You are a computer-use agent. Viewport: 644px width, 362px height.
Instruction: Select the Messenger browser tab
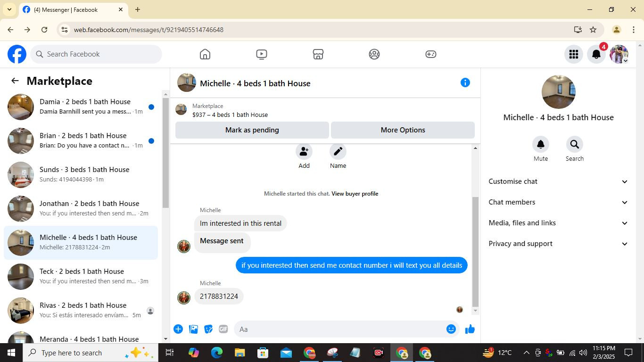73,9
